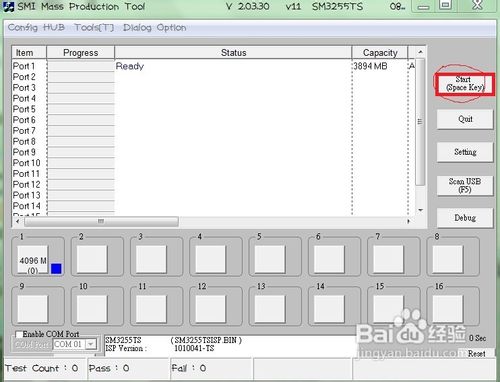Click the horizontal scroll right arrow
Screen dimensions: 500x382
click(x=409, y=221)
